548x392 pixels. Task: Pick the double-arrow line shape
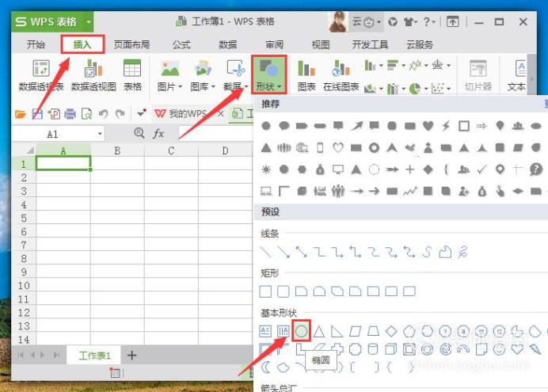tap(302, 252)
